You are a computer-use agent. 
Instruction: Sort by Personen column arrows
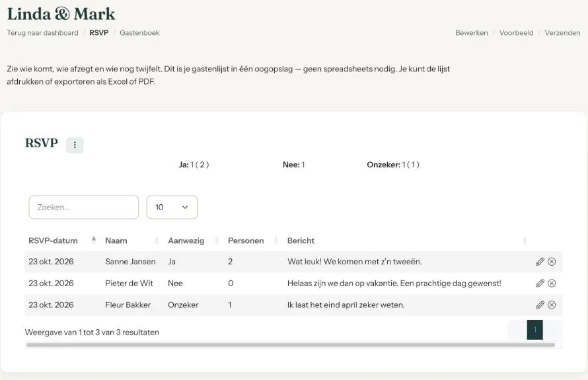[276, 241]
